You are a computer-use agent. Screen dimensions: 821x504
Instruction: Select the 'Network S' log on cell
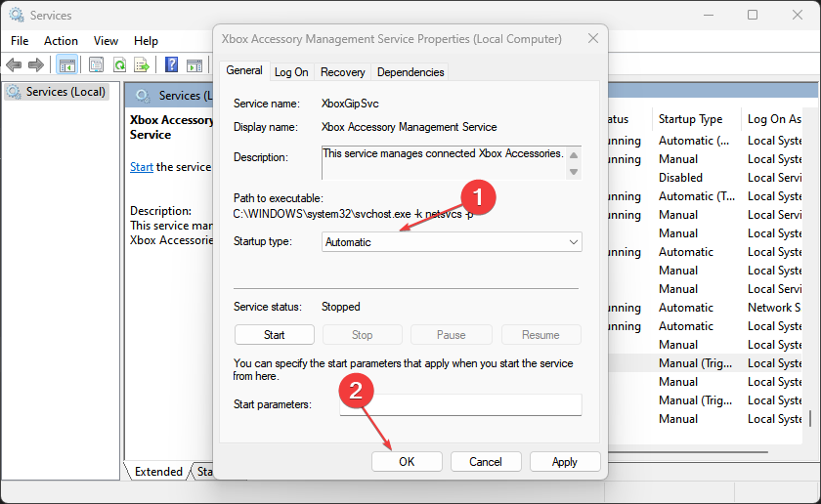click(x=774, y=308)
